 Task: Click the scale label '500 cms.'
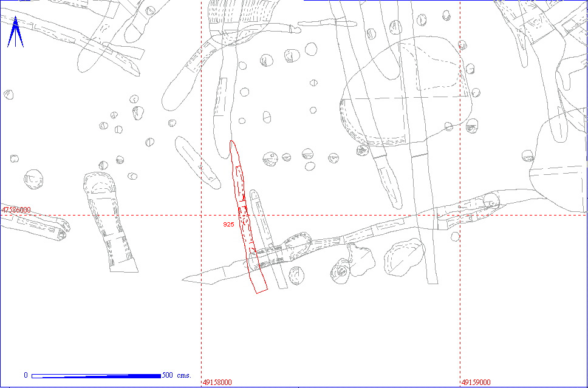[177, 375]
